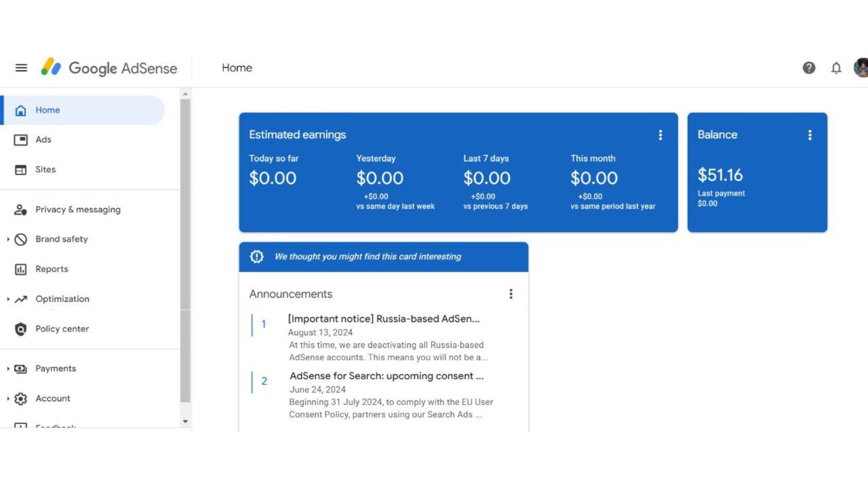Click 'vs same day last week' text

396,207
